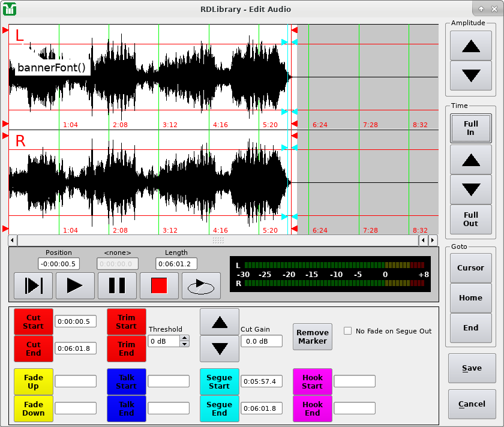The width and height of the screenshot is (504, 427).
Task: Click the Hook End button
Action: [312, 408]
